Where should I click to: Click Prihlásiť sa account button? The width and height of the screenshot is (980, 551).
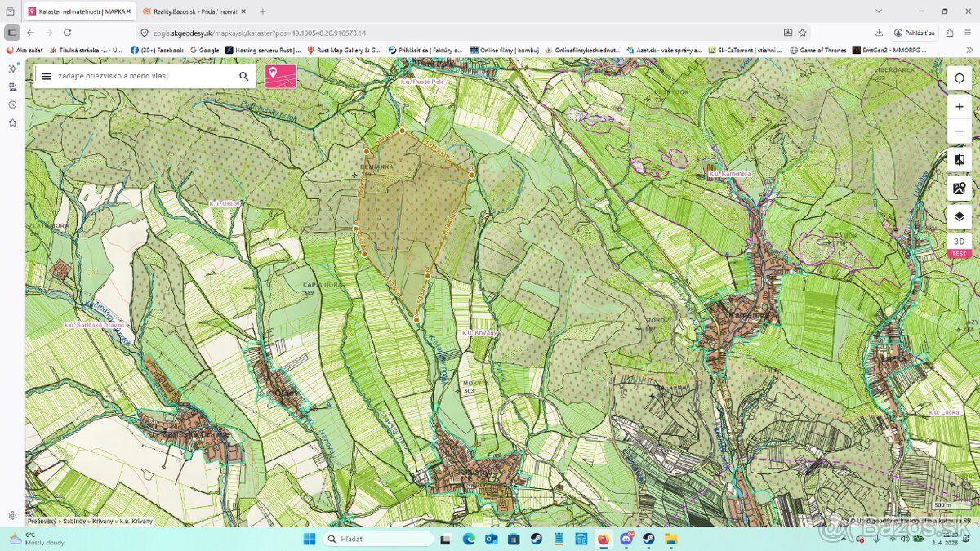coord(915,33)
